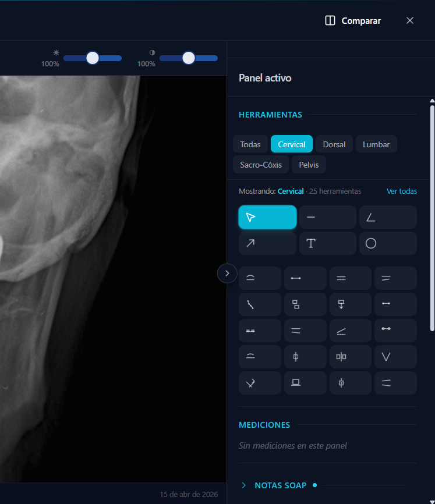Click the Ver todas link

tap(402, 191)
